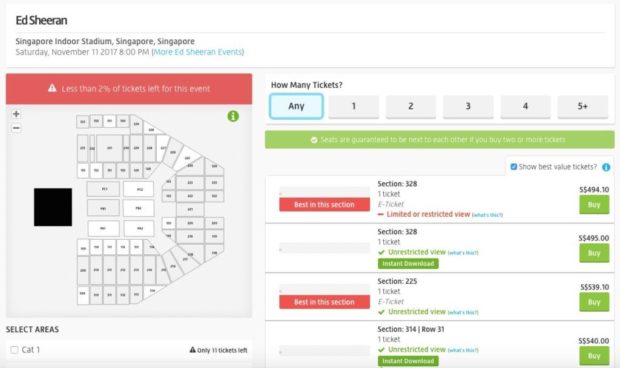Image resolution: width=620 pixels, height=368 pixels.
Task: Click warning icon by 11 tickets left
Action: point(193,350)
